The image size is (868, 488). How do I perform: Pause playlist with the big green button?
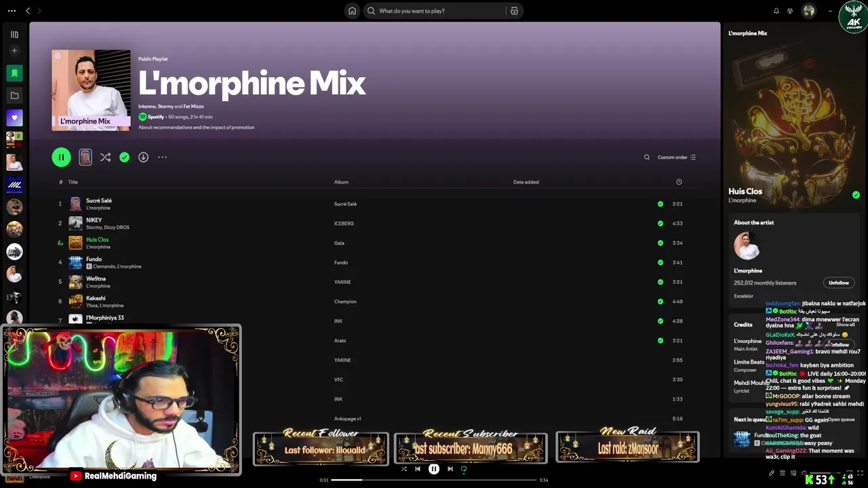click(x=61, y=157)
